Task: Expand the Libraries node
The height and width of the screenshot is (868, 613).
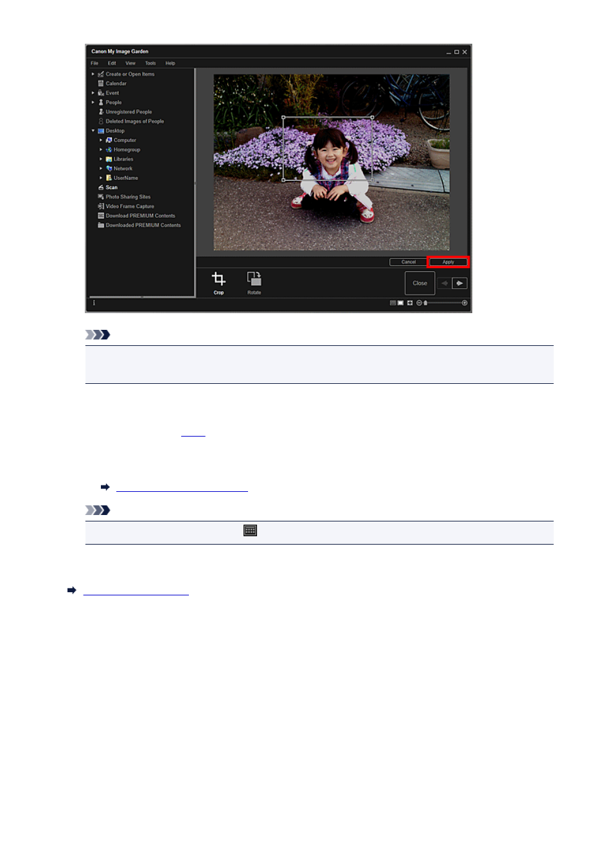Action: pos(101,159)
